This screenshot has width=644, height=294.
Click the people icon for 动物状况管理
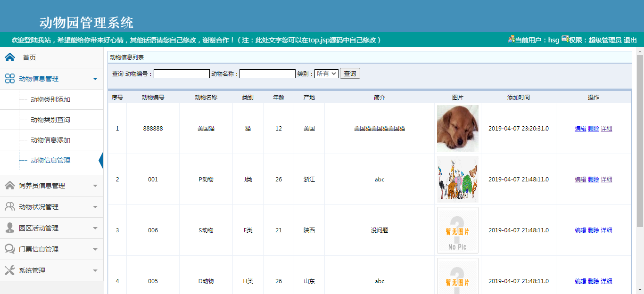10,207
